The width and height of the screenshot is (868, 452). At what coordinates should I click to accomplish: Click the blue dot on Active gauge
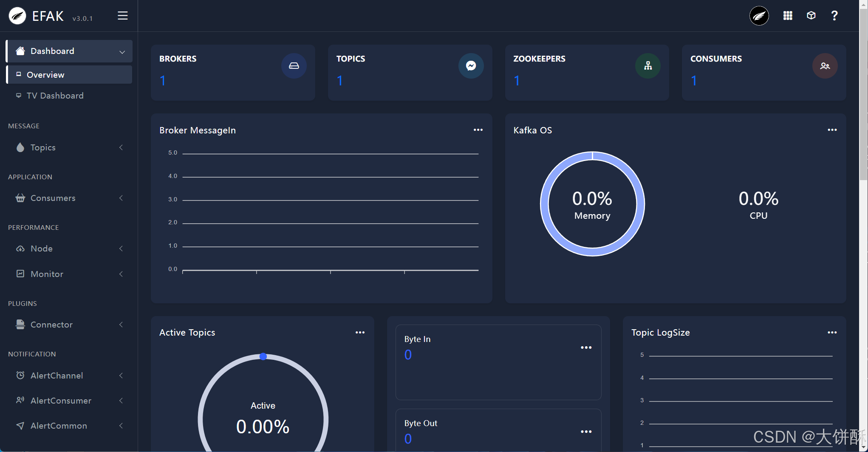[x=263, y=356]
